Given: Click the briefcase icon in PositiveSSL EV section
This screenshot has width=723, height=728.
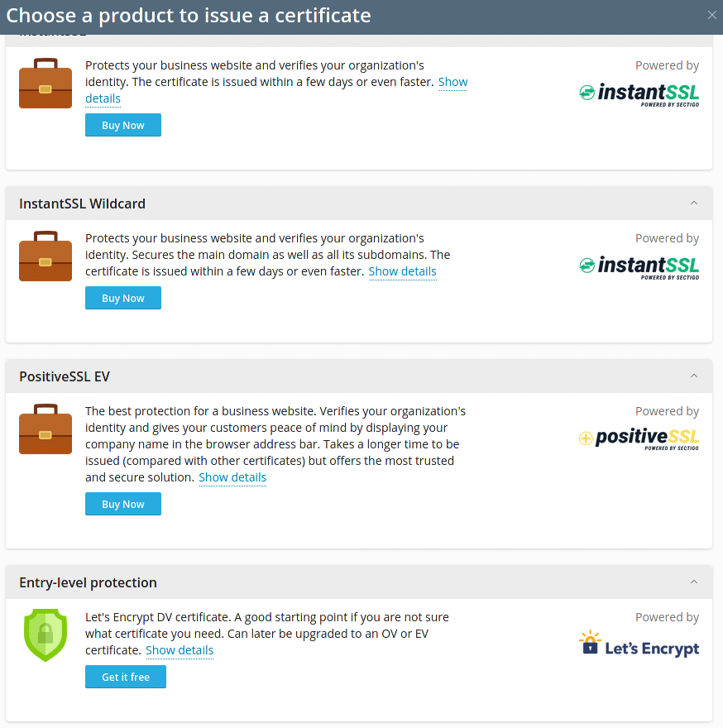Looking at the screenshot, I should coord(45,429).
